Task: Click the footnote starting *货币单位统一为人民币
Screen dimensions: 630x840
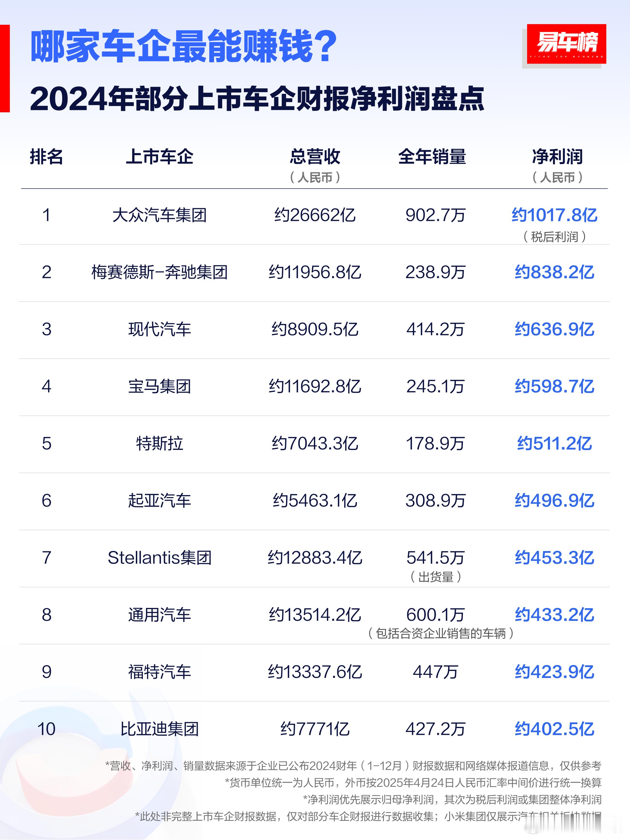Action: click(413, 783)
